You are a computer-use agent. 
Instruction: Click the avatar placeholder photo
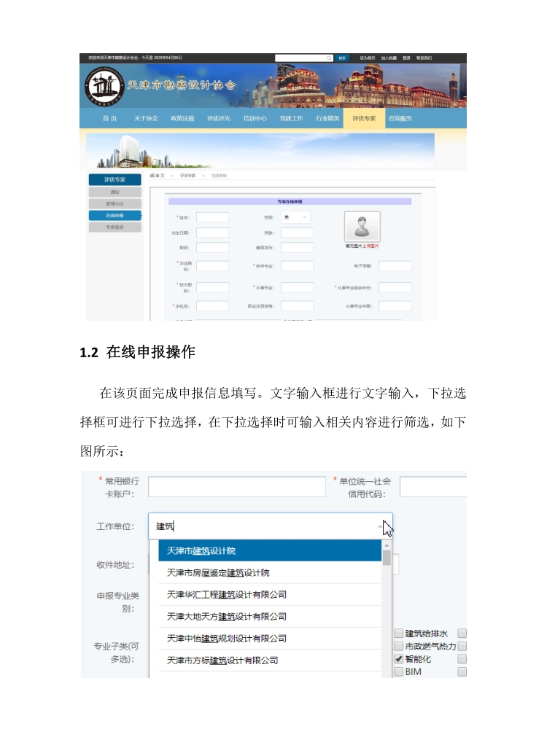pyautogui.click(x=362, y=227)
